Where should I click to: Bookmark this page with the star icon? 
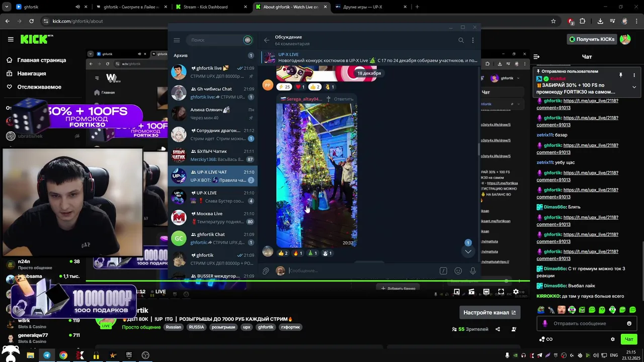pyautogui.click(x=553, y=21)
